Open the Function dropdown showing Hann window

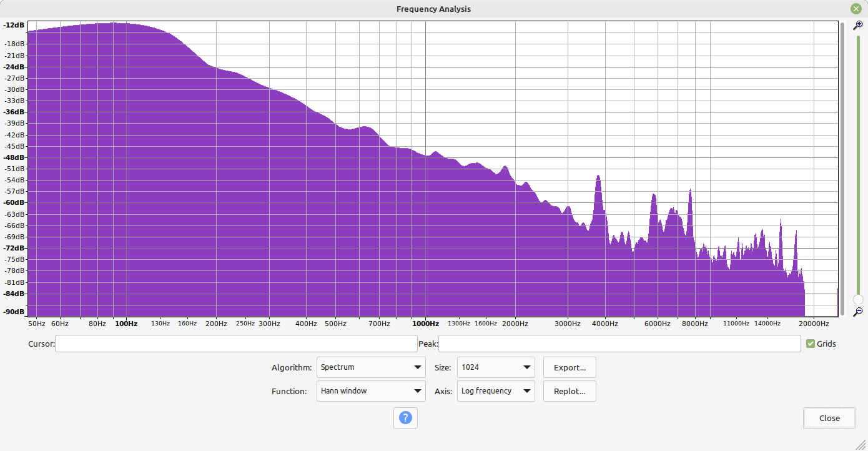pyautogui.click(x=370, y=390)
